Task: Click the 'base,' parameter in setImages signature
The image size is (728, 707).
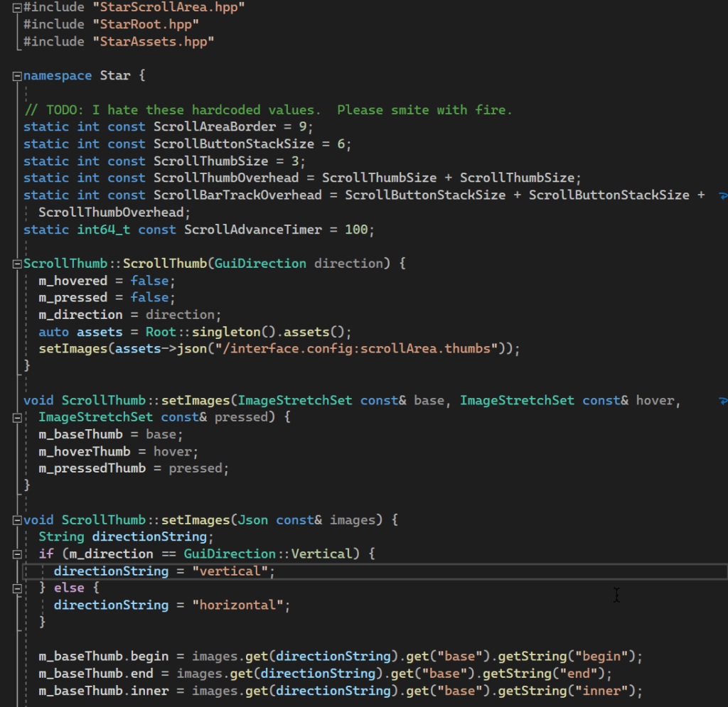Action: tap(432, 400)
